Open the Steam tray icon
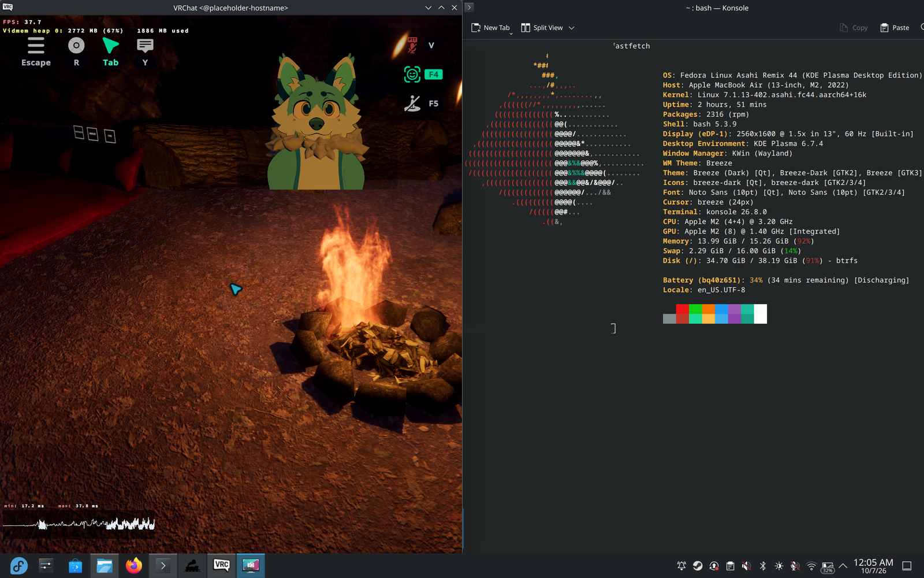This screenshot has width=924, height=578. tap(698, 566)
